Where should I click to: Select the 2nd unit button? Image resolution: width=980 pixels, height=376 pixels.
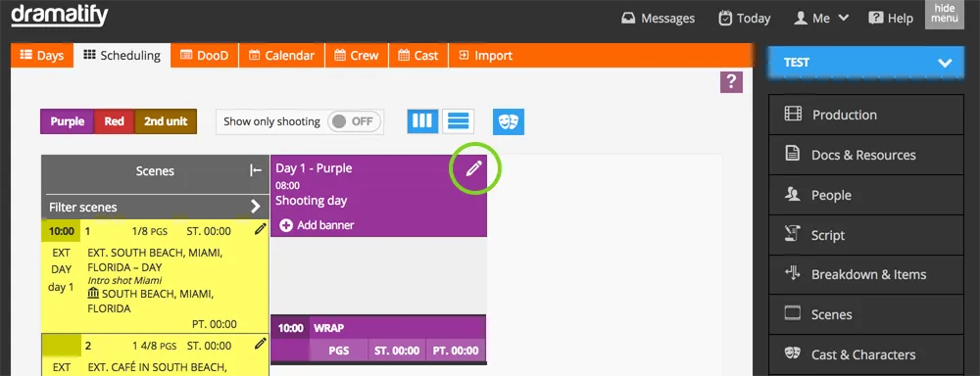coord(166,121)
